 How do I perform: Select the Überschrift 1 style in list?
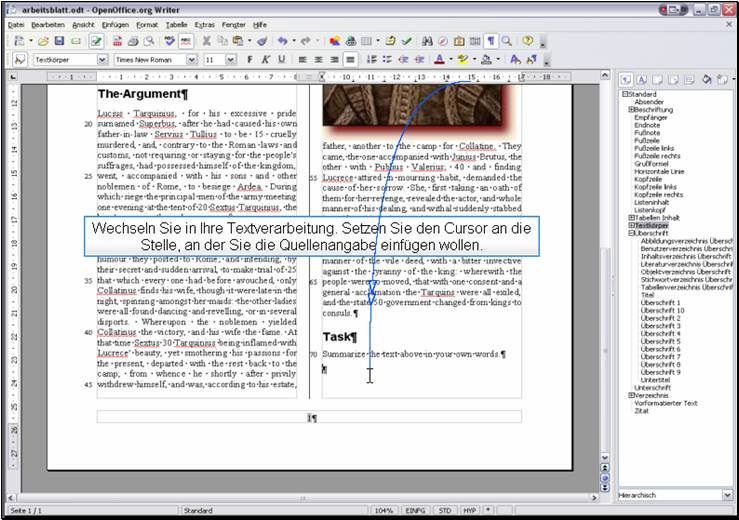[661, 302]
